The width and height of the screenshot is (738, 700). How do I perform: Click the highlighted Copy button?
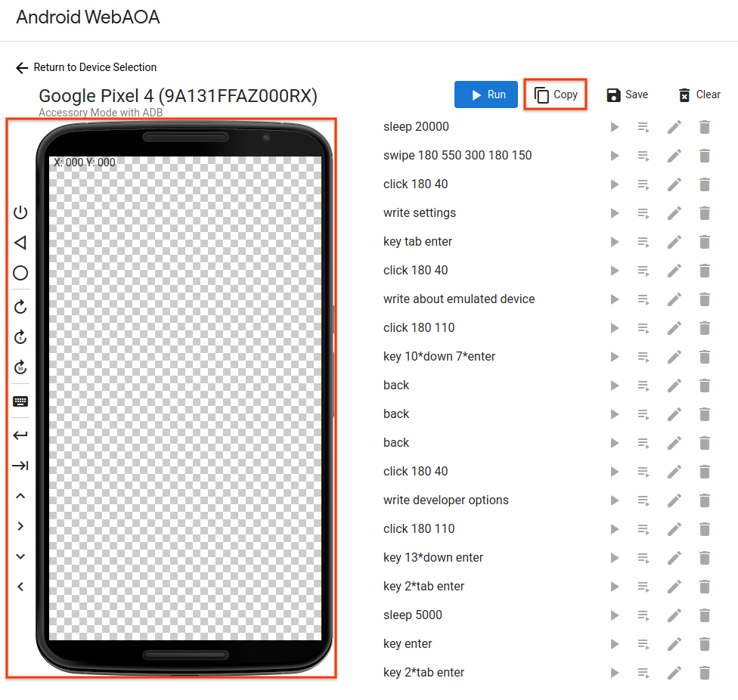pyautogui.click(x=555, y=94)
